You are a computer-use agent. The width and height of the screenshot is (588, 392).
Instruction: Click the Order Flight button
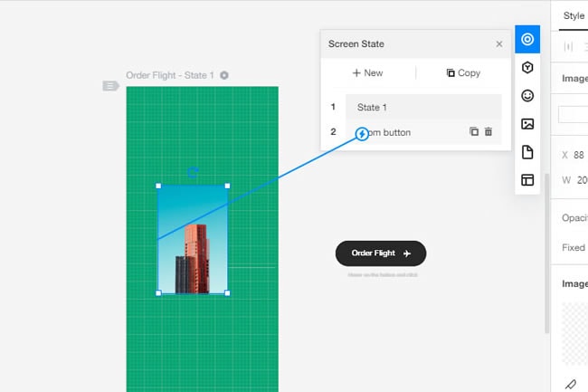click(381, 253)
